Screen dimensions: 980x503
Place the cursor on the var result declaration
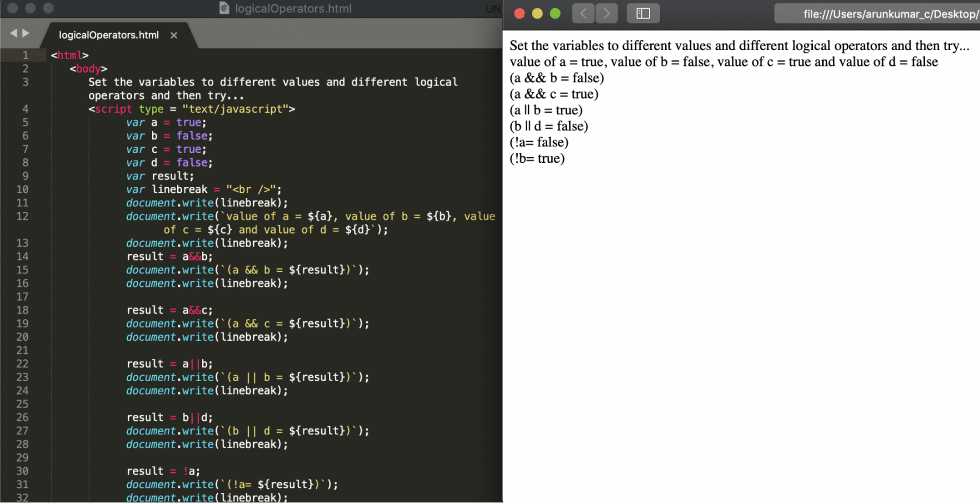tap(160, 175)
